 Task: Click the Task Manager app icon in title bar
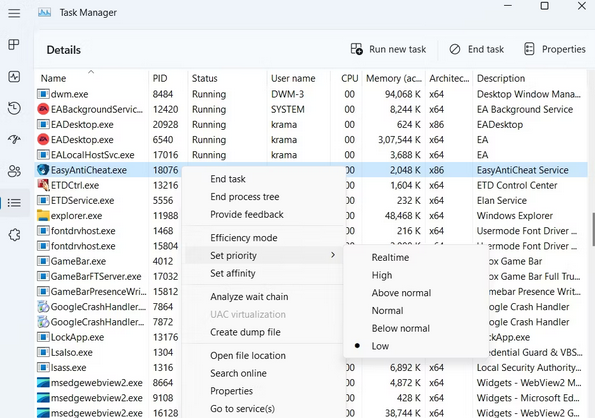click(x=44, y=13)
